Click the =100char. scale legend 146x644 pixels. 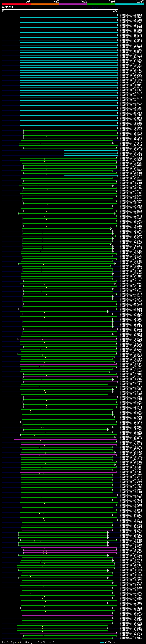[x=108, y=642]
